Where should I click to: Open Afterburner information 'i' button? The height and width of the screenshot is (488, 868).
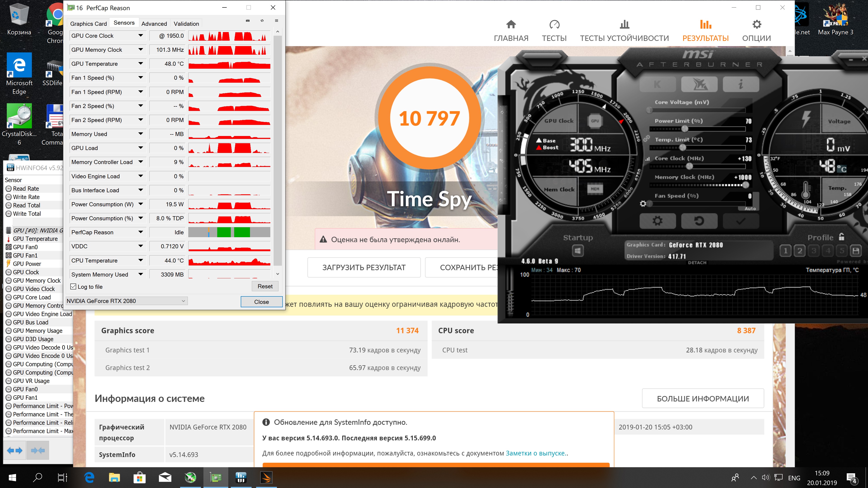[741, 84]
